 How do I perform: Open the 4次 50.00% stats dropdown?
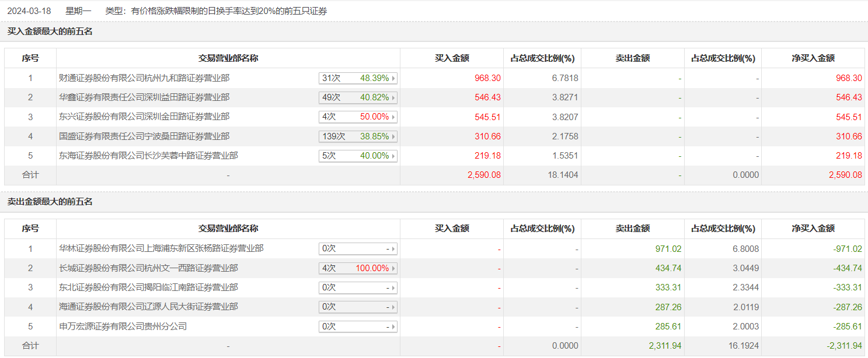coord(358,117)
